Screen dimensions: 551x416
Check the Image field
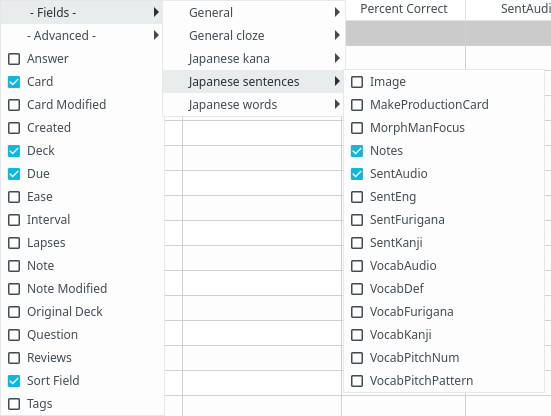357,82
